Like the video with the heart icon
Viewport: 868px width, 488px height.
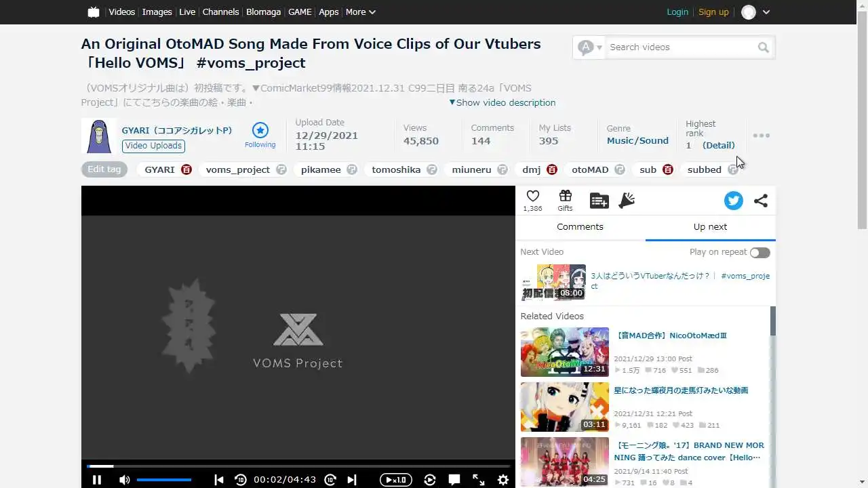point(533,197)
